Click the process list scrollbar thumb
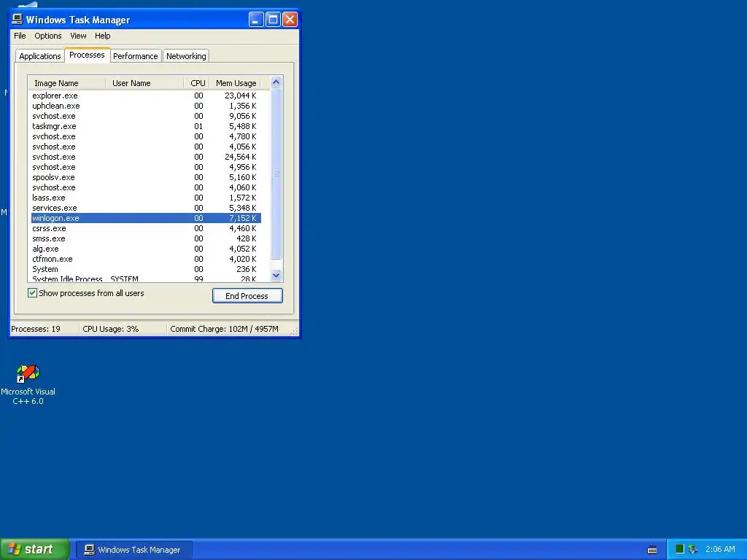The width and height of the screenshot is (747, 560). coord(276,174)
